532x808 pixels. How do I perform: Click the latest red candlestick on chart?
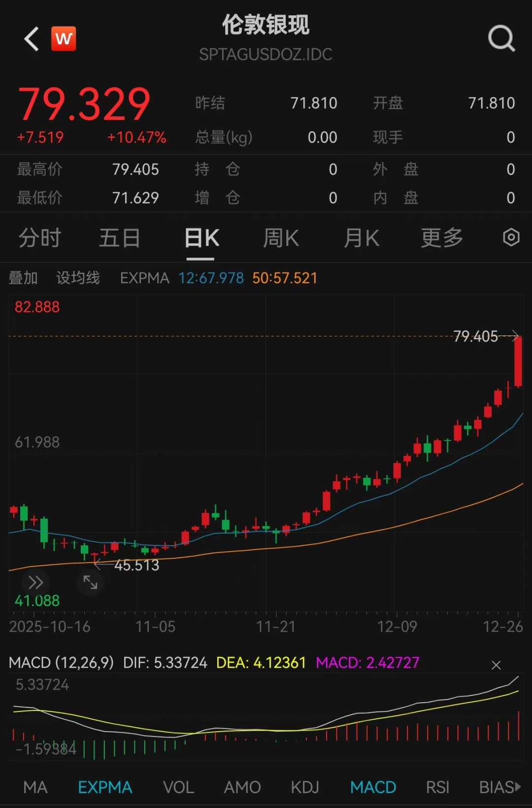518,362
